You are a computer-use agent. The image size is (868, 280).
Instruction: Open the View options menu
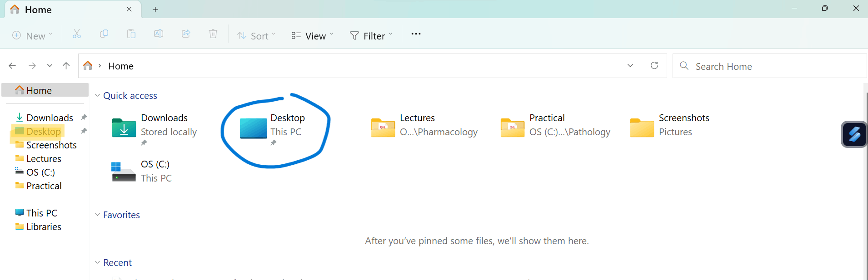tap(312, 35)
